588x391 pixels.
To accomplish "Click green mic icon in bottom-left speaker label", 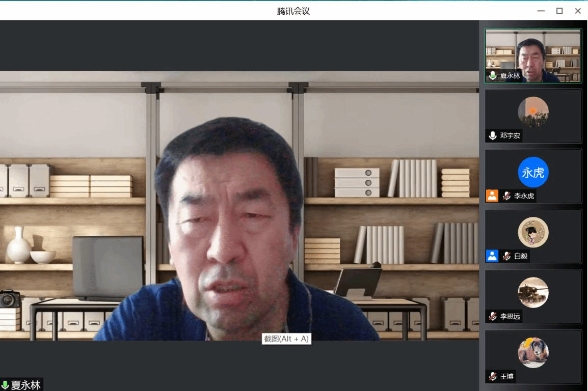I will 5,385.
